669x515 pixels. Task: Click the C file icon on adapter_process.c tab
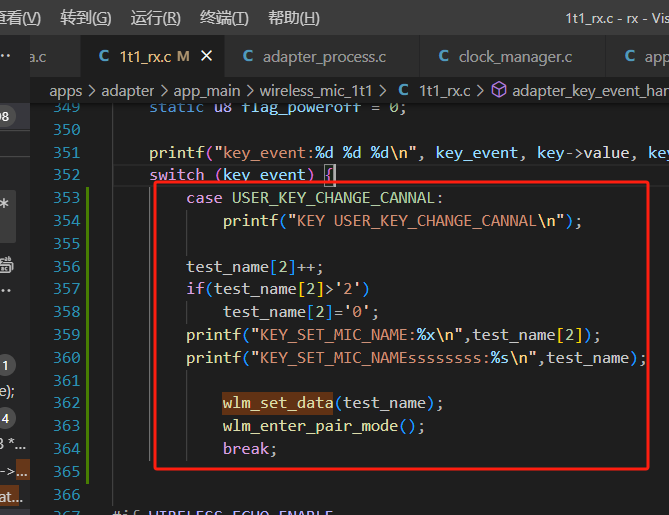248,56
